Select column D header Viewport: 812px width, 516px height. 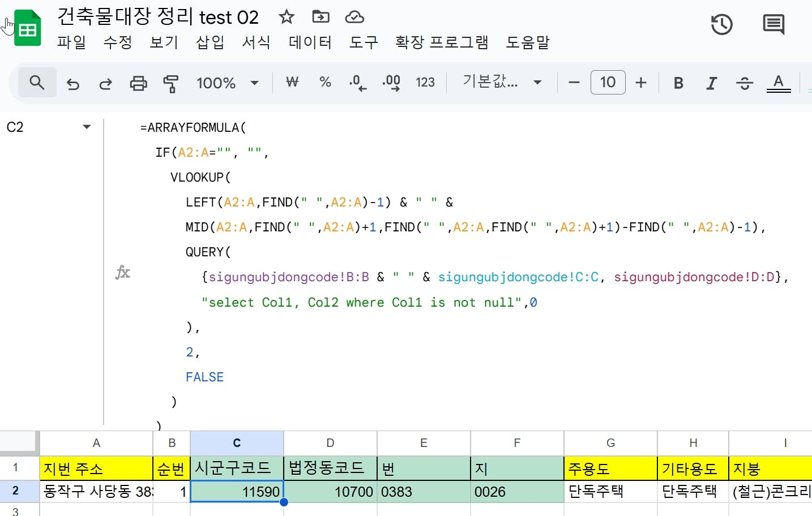[330, 443]
